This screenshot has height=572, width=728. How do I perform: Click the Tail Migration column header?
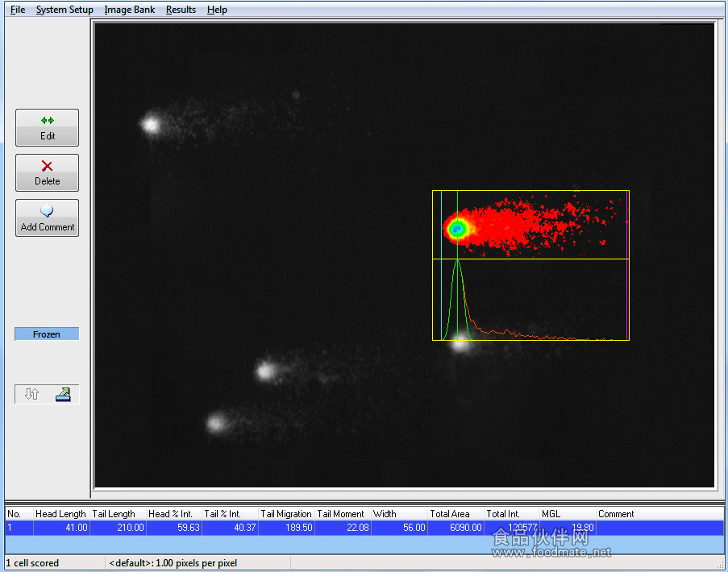pos(286,513)
